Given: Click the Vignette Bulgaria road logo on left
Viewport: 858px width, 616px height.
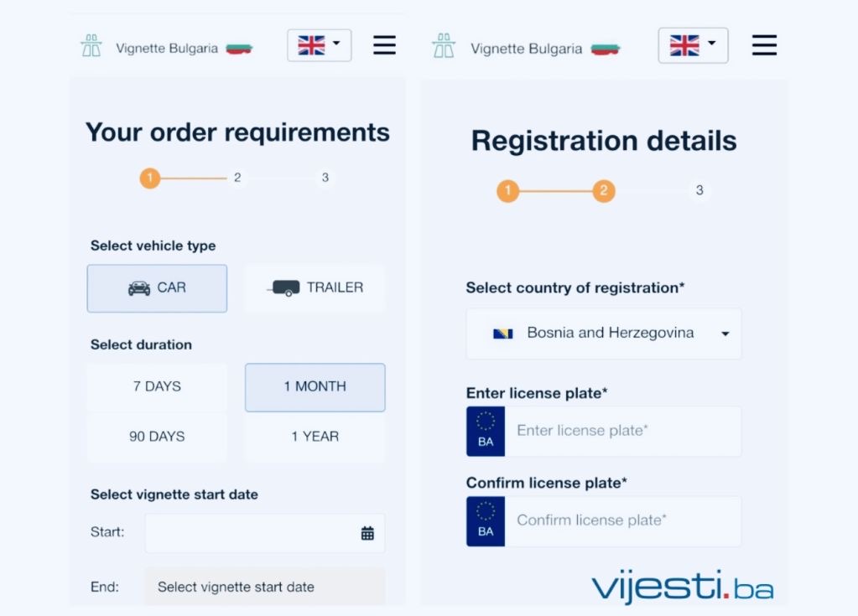Looking at the screenshot, I should 91,46.
